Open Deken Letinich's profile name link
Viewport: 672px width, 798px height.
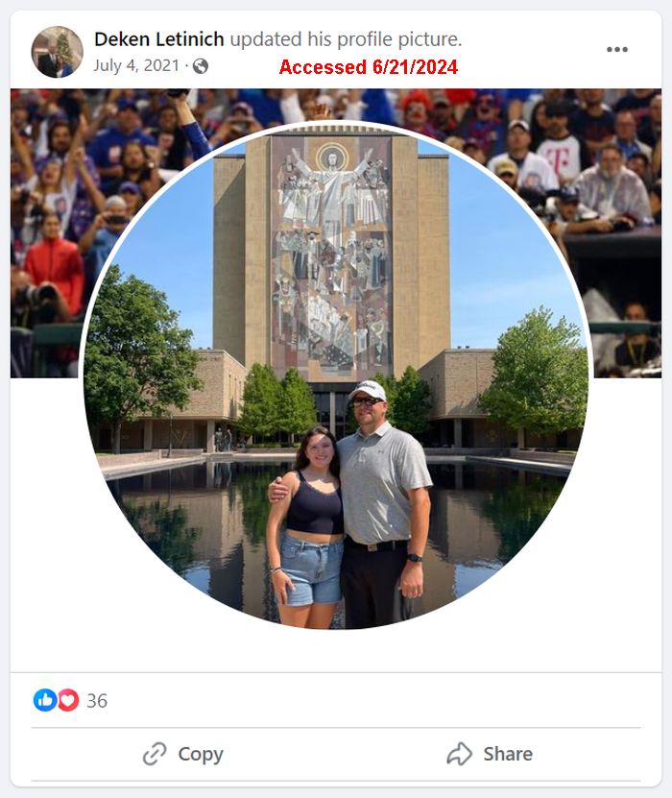coord(158,39)
